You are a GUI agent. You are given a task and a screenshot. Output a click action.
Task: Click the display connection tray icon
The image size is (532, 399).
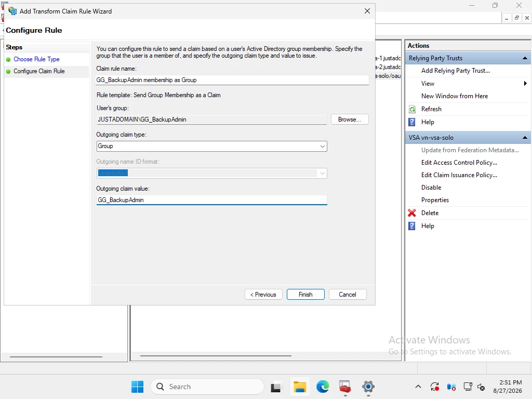pyautogui.click(x=468, y=387)
